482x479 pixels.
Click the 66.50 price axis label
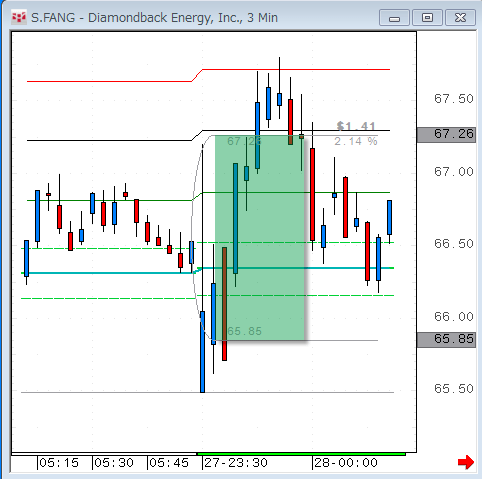[454, 244]
